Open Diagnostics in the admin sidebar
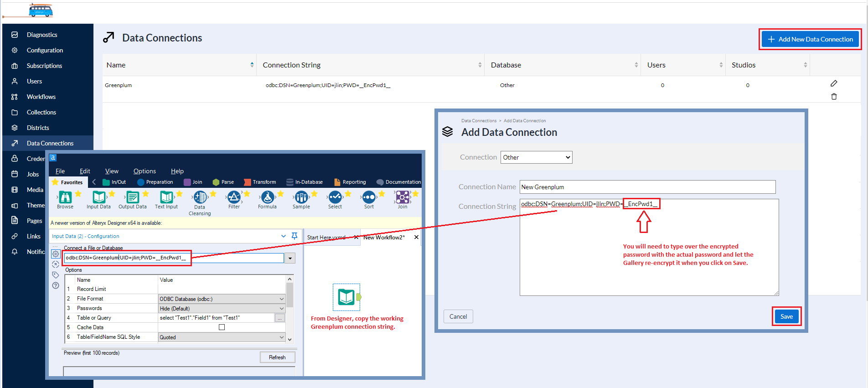Screen dimensions: 868x388 pyautogui.click(x=42, y=35)
